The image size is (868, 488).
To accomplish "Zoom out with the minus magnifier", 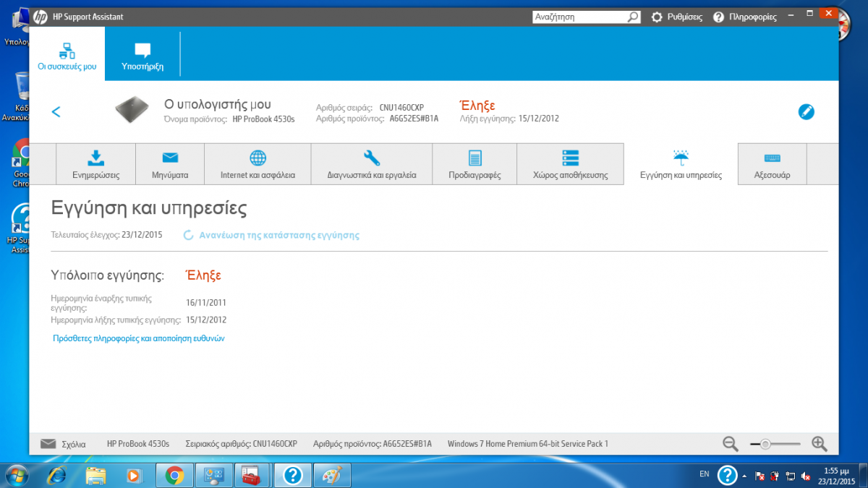I will point(731,444).
